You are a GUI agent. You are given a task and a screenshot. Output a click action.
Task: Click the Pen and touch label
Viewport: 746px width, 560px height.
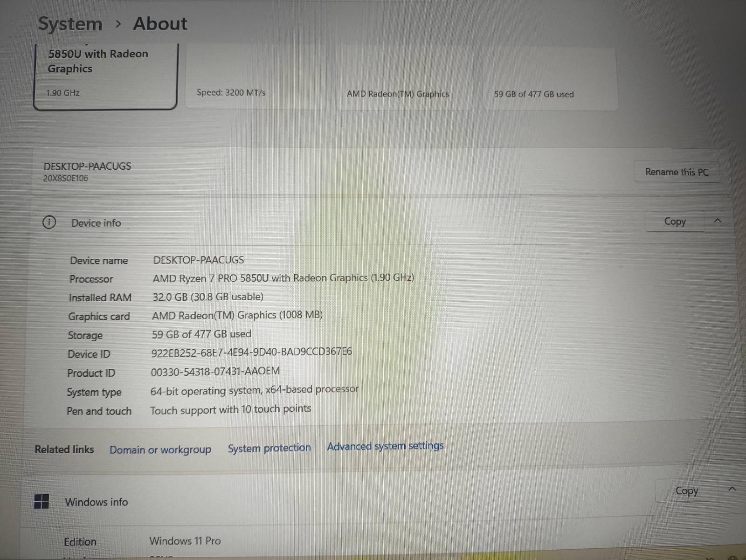pos(99,411)
